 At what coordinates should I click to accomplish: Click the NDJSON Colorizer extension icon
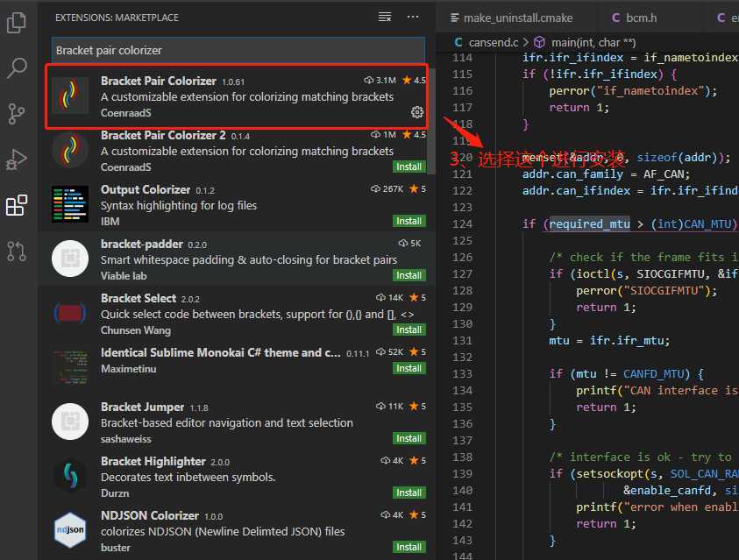coord(70,530)
